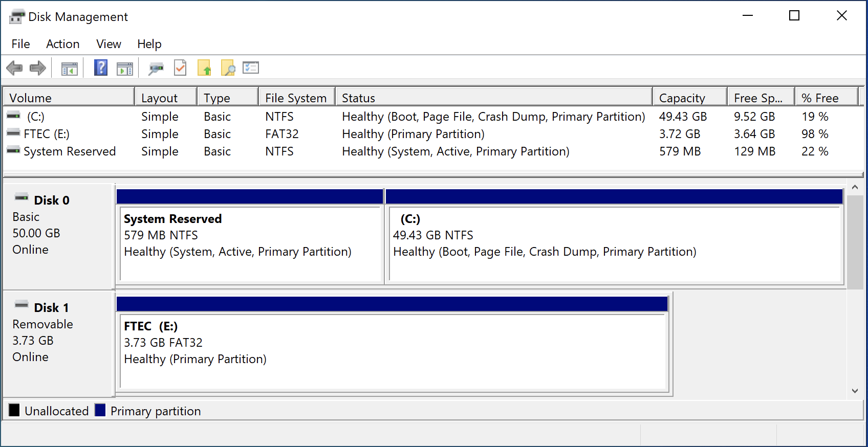Click the Back arrow toolbar icon
The height and width of the screenshot is (447, 868).
pos(14,68)
